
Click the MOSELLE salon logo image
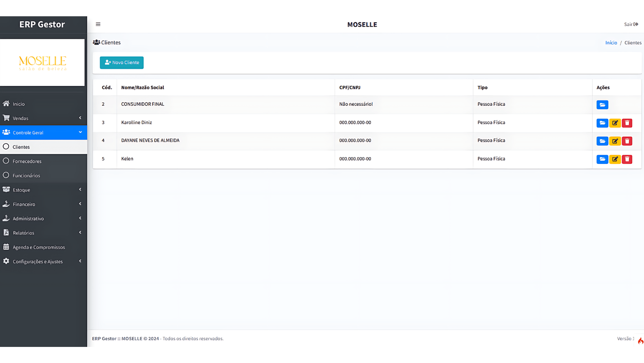click(x=42, y=63)
